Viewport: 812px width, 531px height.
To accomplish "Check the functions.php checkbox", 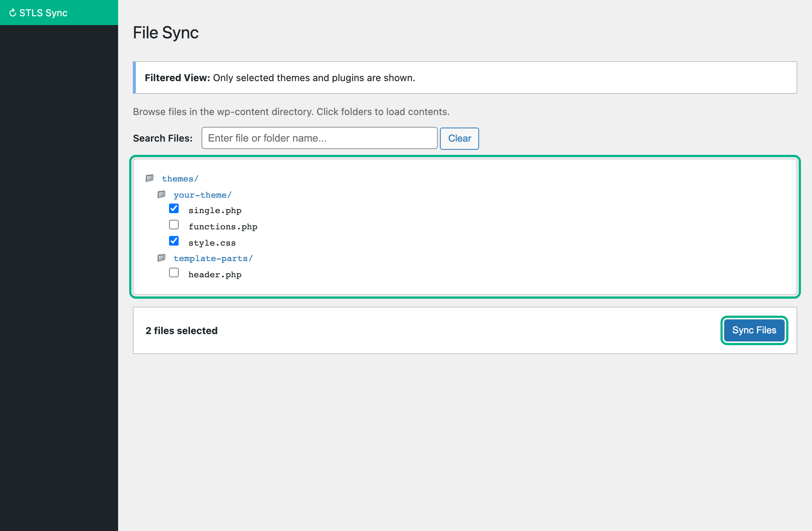I will (174, 225).
